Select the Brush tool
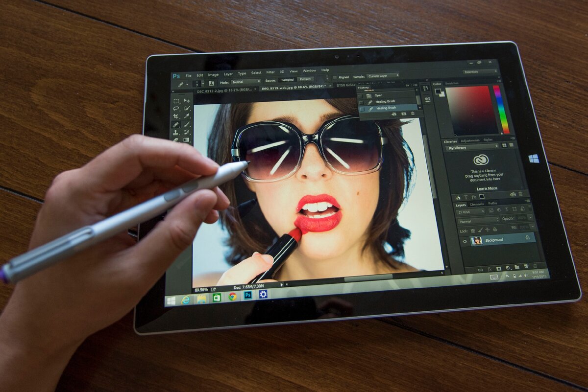Screen dimensions: 588x392 187,124
